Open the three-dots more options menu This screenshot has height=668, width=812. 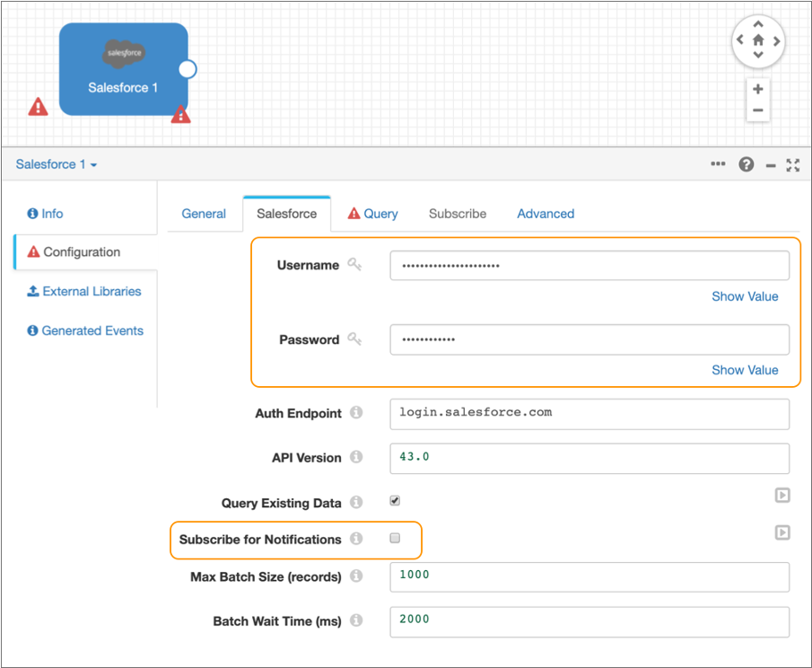[x=718, y=165]
